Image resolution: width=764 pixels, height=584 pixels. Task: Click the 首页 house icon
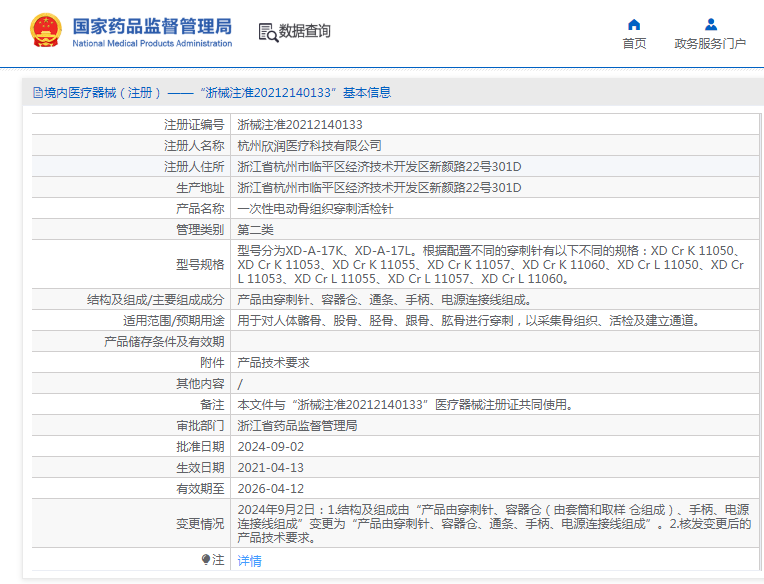point(634,24)
